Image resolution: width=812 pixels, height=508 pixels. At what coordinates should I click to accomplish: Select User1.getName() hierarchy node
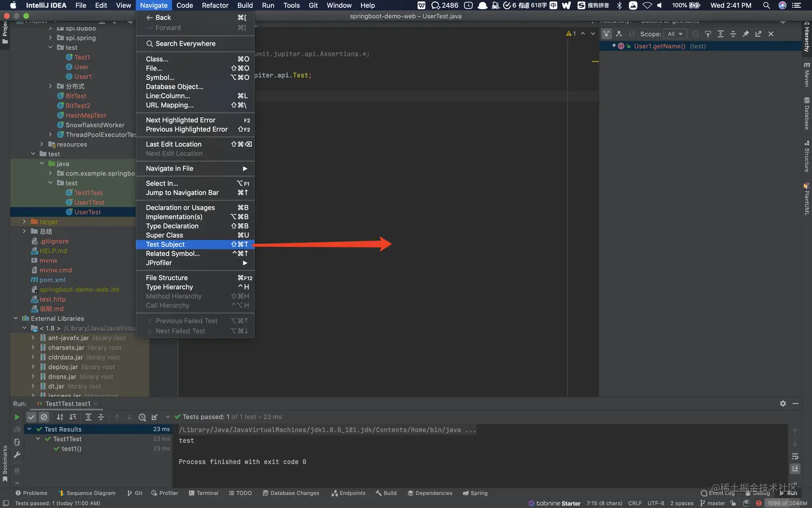[659, 46]
